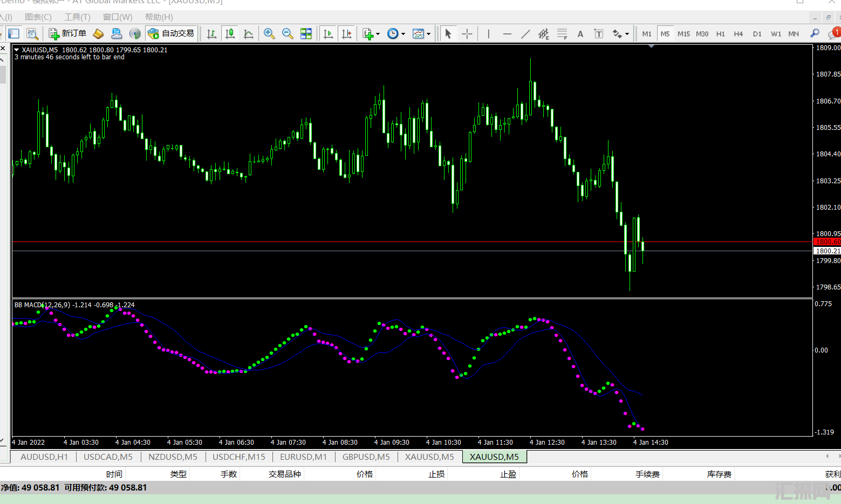Screen dimensions: 841x504
Task: Click the Zoom In magnifier icon
Action: [269, 34]
